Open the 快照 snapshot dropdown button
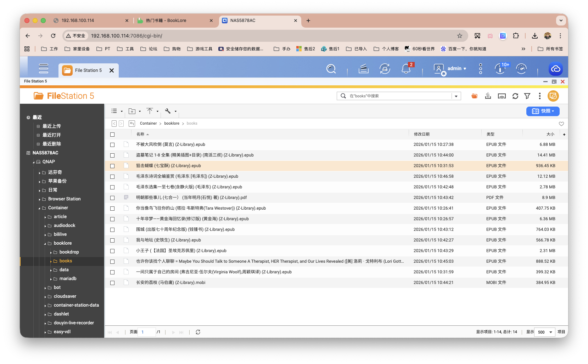The image size is (588, 364). click(x=543, y=111)
